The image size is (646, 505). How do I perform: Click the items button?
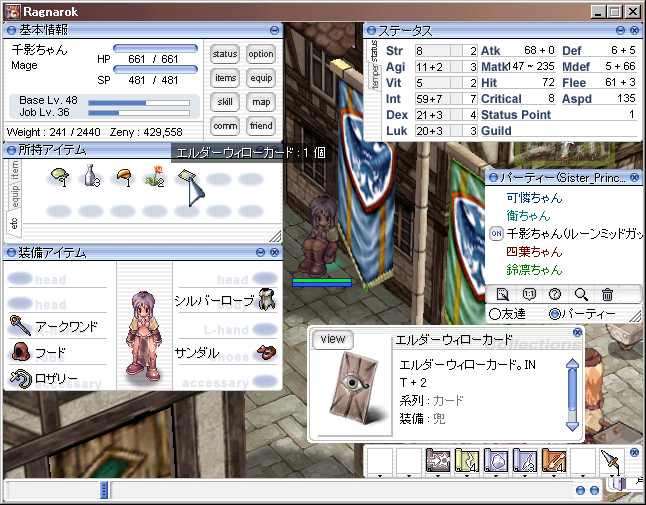tap(225, 78)
